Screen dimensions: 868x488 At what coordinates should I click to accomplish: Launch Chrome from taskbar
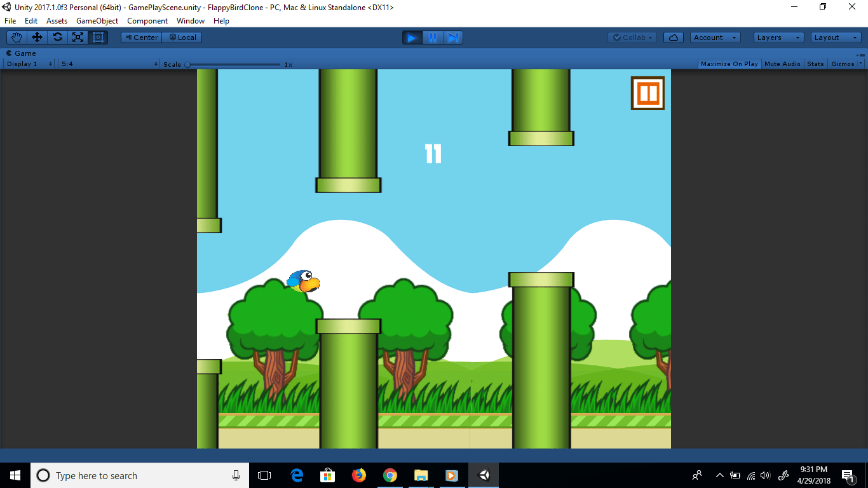click(390, 475)
